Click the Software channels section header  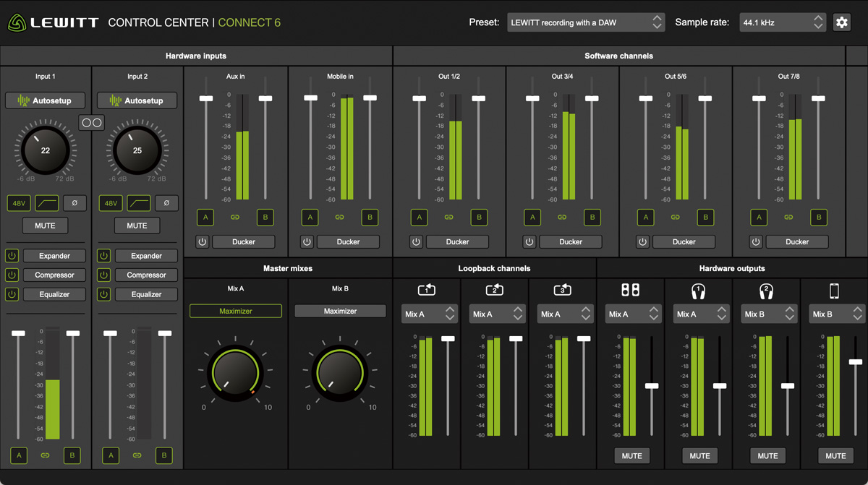tap(618, 56)
